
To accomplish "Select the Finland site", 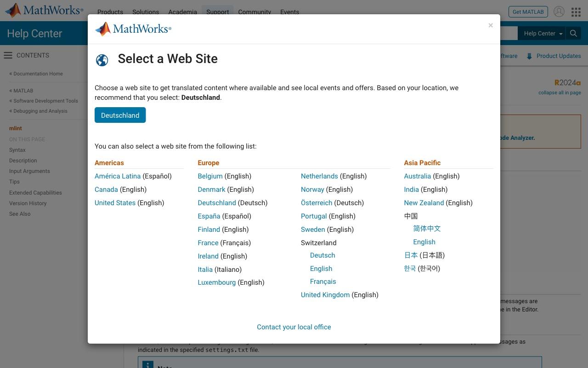I will click(x=209, y=230).
